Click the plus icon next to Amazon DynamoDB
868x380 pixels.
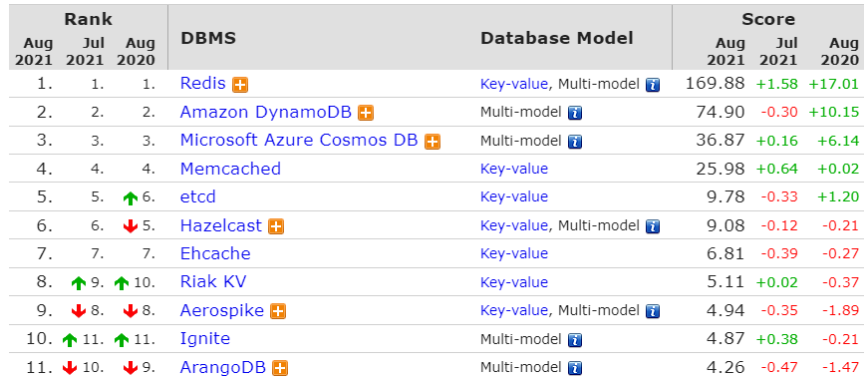coord(366,113)
